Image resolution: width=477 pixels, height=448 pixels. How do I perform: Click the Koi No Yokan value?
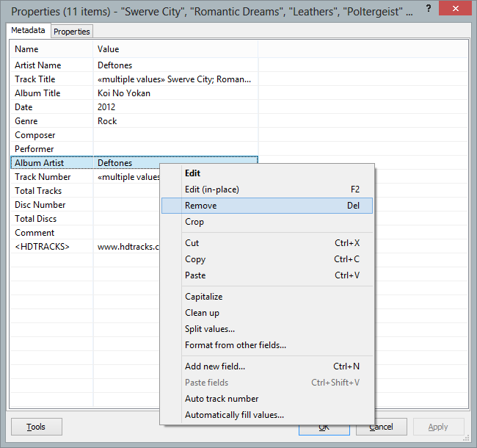click(x=124, y=93)
